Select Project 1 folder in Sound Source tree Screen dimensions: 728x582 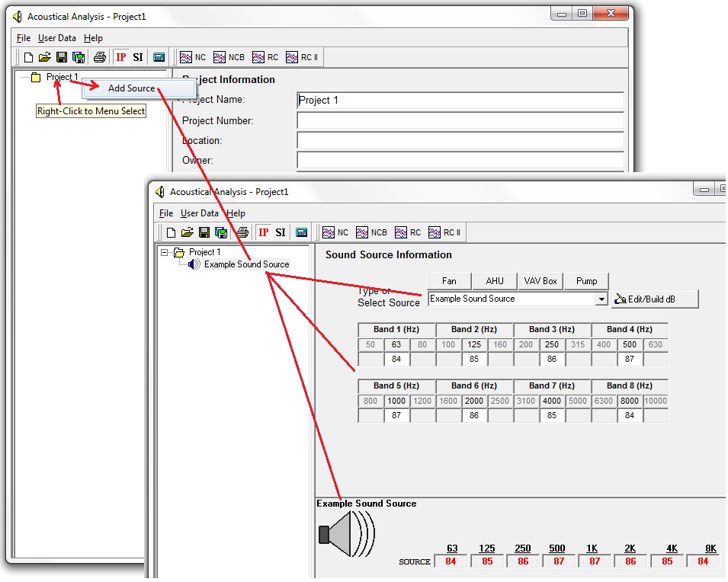coord(204,252)
